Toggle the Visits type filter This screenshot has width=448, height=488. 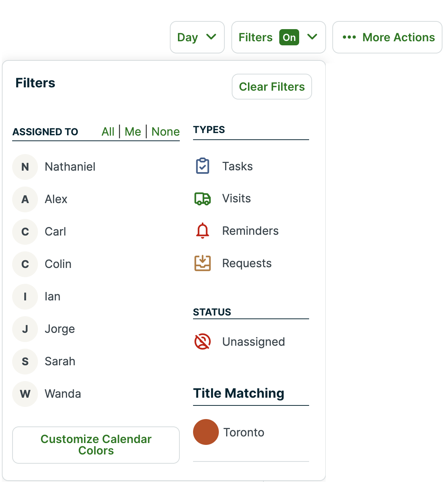(236, 199)
